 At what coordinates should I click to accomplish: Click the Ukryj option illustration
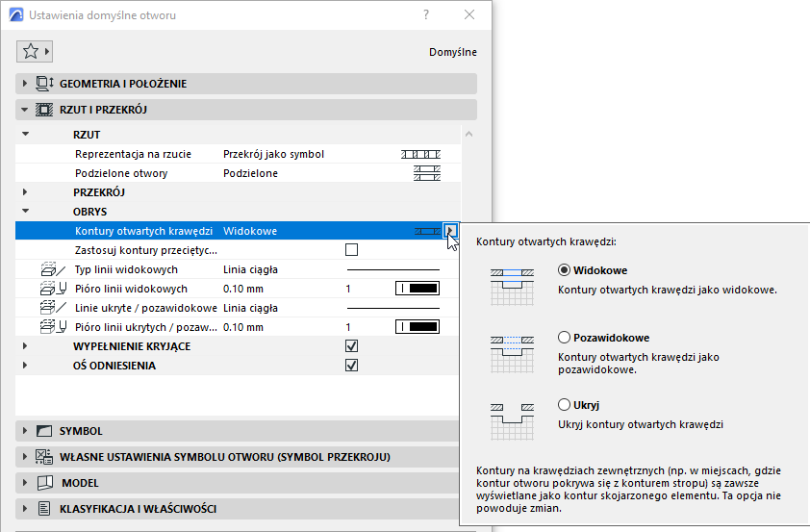(512, 422)
